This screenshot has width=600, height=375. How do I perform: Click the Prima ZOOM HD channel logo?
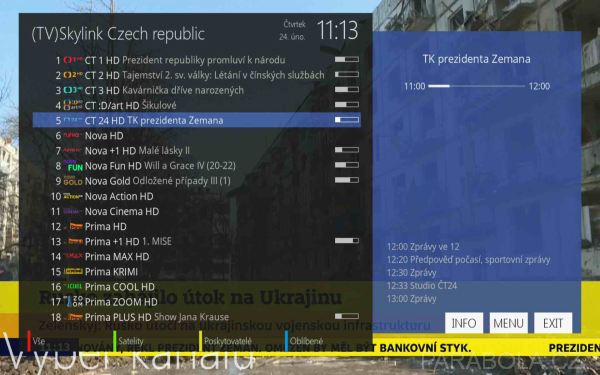pyautogui.click(x=73, y=302)
